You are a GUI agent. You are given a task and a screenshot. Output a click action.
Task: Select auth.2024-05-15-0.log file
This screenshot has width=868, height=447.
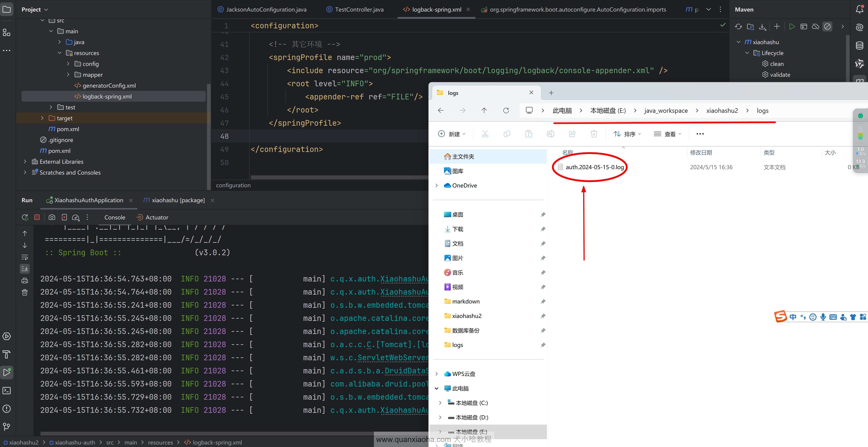tap(594, 167)
